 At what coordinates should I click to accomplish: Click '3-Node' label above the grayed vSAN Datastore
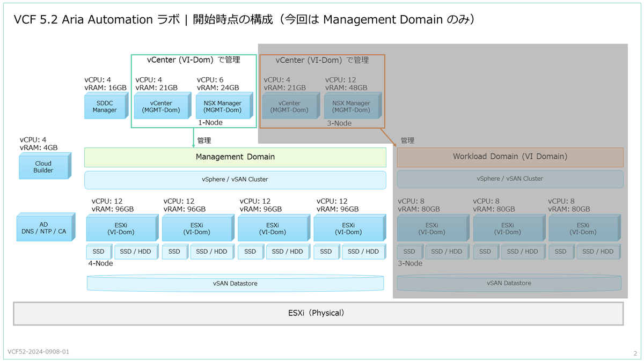[410, 263]
